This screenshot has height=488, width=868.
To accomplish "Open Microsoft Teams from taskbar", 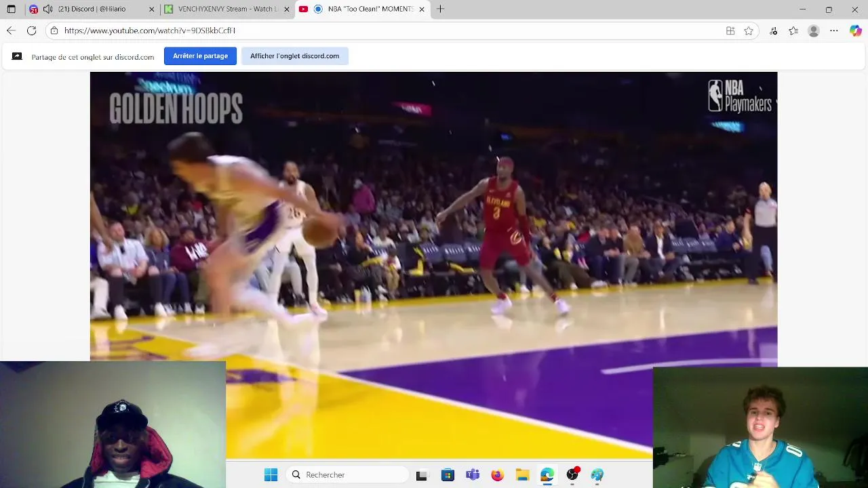I will pos(473,475).
